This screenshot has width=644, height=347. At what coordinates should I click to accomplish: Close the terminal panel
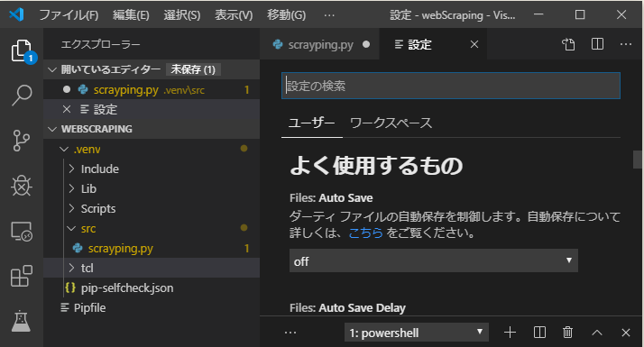click(626, 333)
